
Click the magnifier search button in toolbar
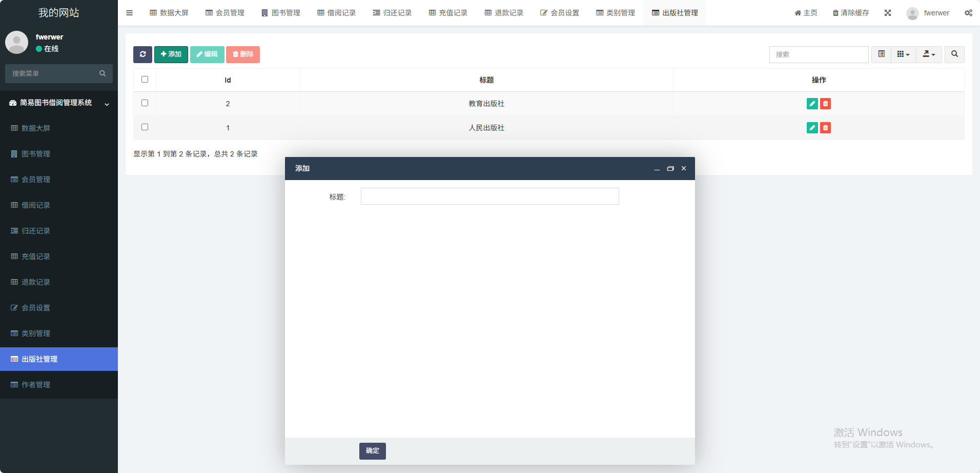[x=954, y=54]
